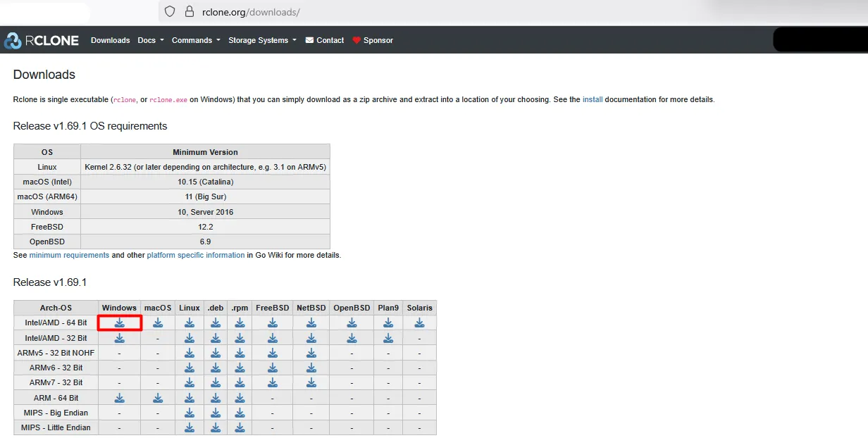
Task: Download .rpm ARM 64 Bit package
Action: pos(240,398)
